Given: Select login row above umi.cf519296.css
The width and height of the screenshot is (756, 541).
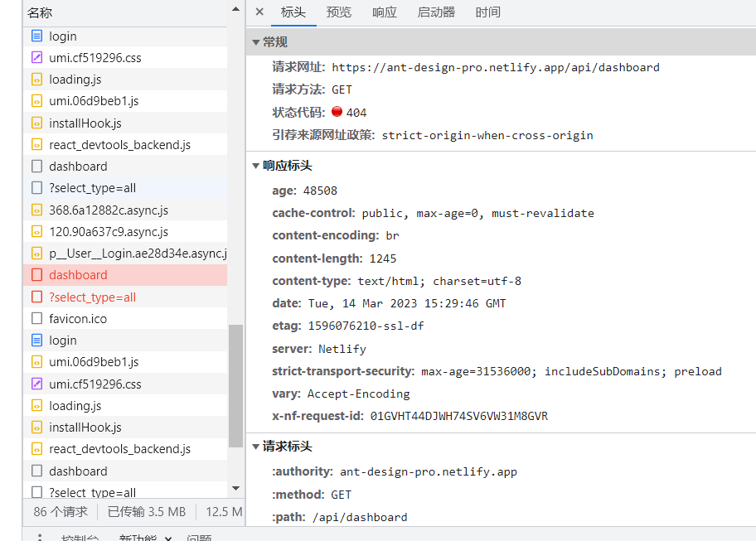Looking at the screenshot, I should [125, 36].
